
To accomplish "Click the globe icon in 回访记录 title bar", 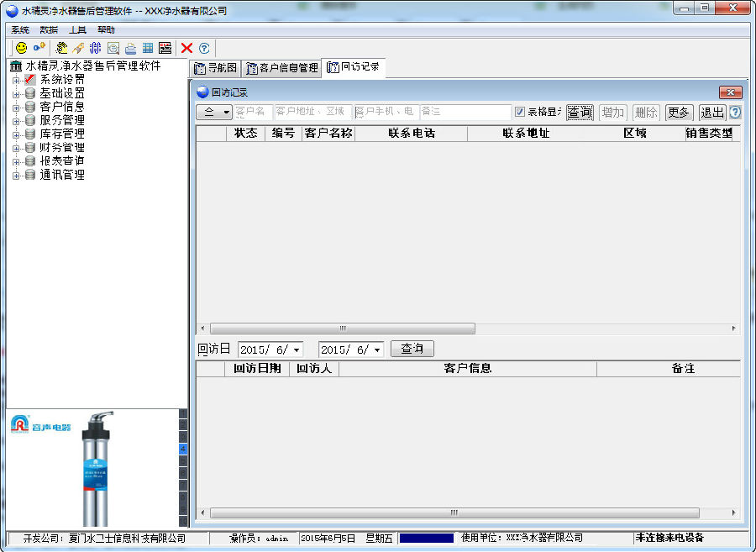I will 202,92.
